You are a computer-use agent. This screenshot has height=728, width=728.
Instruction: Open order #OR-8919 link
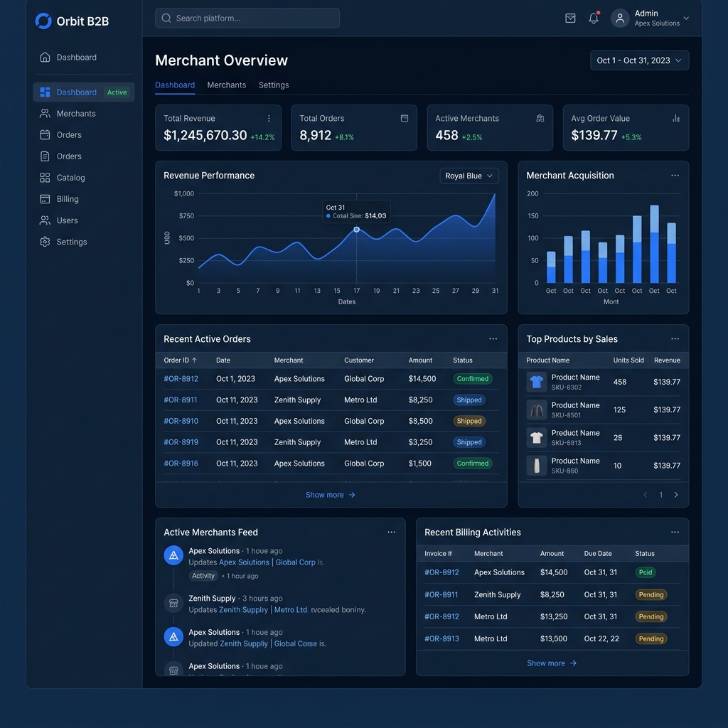click(x=181, y=442)
